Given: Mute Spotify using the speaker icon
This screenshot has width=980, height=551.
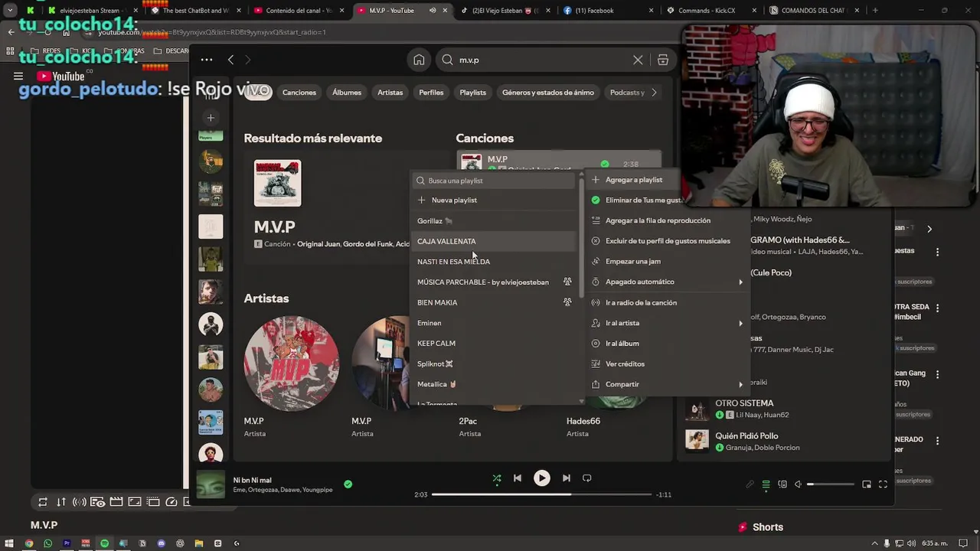Looking at the screenshot, I should [798, 484].
